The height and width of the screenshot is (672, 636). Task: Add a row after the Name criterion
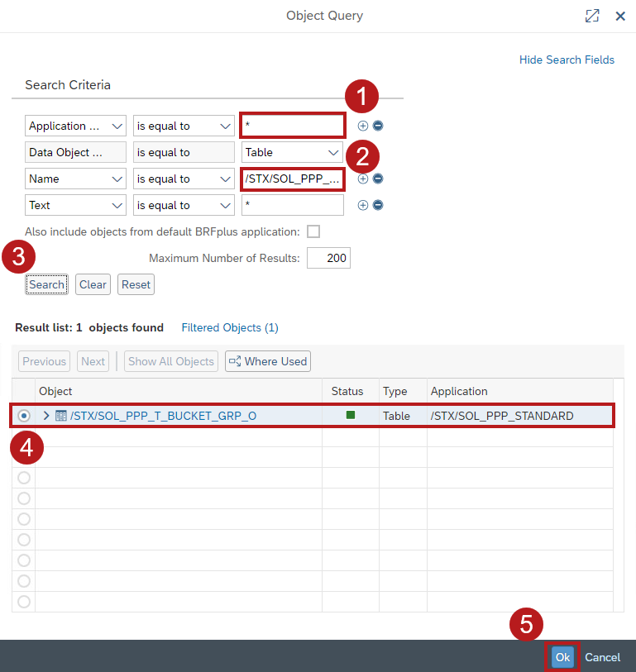tap(362, 179)
